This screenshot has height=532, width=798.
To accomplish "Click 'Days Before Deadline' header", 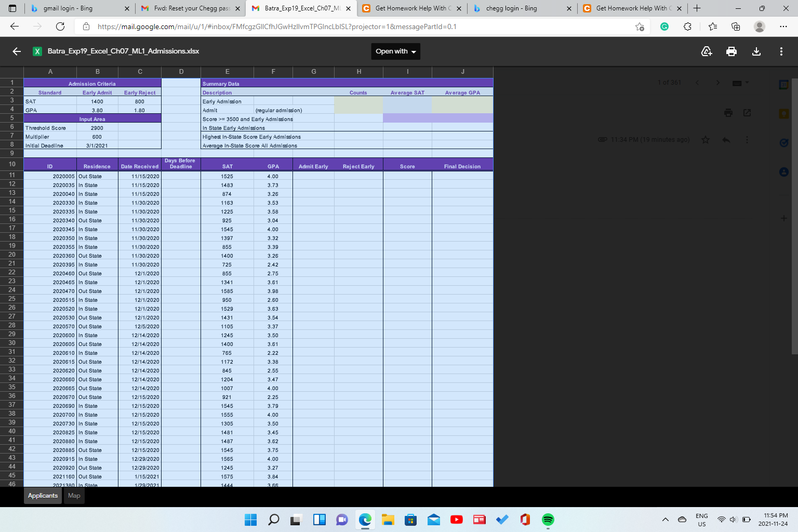I will click(x=181, y=164).
